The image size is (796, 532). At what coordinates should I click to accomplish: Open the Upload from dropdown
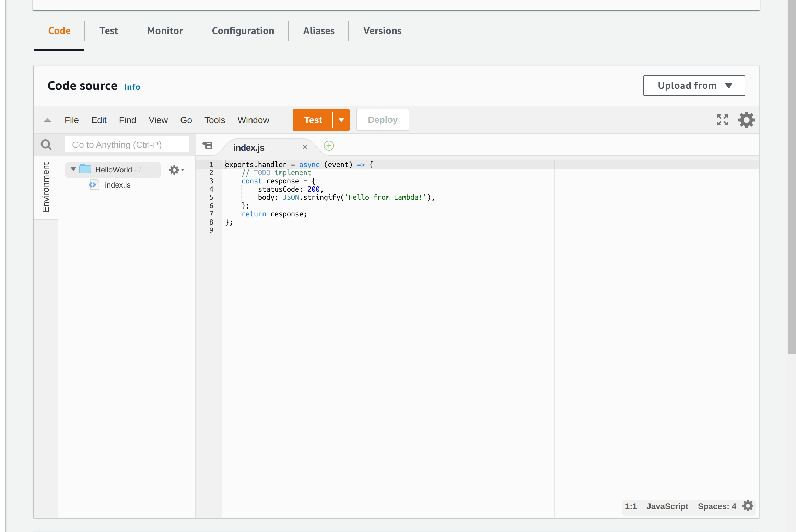click(694, 86)
